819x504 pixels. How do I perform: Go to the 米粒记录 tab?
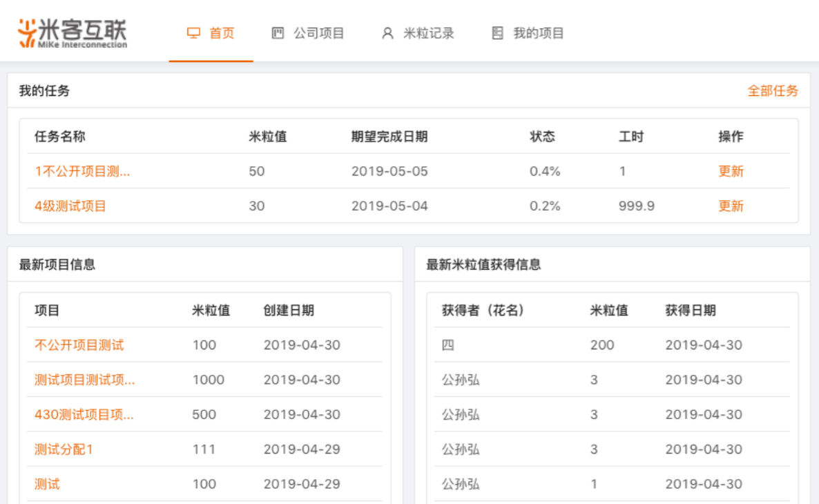428,33
